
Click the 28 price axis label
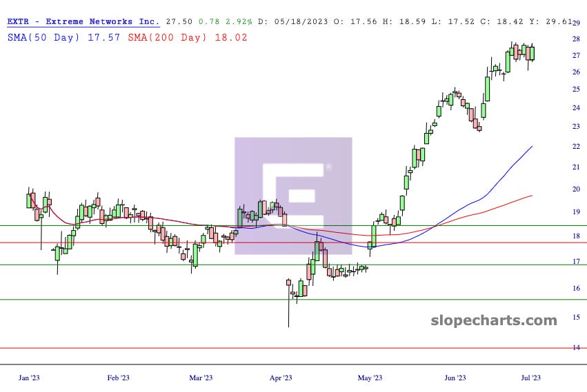click(x=576, y=39)
